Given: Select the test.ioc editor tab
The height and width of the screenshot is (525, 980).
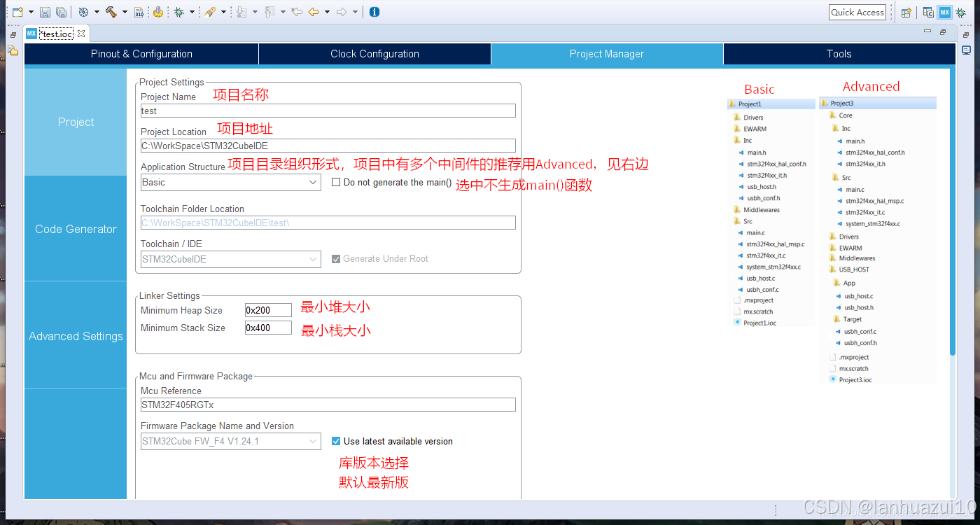Looking at the screenshot, I should 56,34.
